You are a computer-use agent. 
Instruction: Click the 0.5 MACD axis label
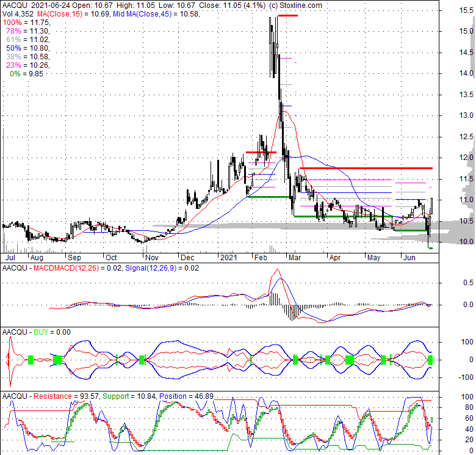[x=469, y=283]
